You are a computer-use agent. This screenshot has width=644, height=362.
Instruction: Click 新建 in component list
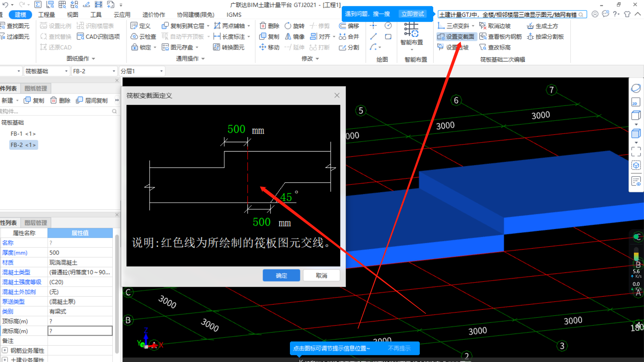point(7,100)
